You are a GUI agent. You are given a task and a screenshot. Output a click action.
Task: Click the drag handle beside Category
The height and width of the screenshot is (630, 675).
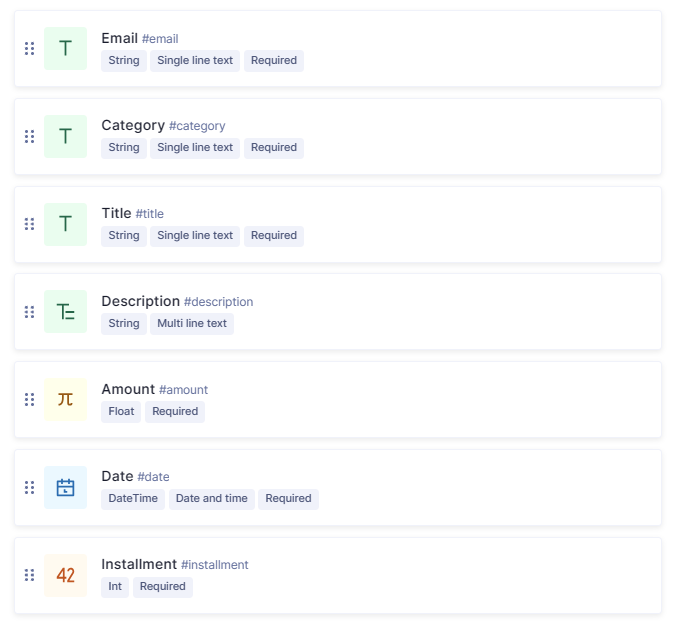29,137
